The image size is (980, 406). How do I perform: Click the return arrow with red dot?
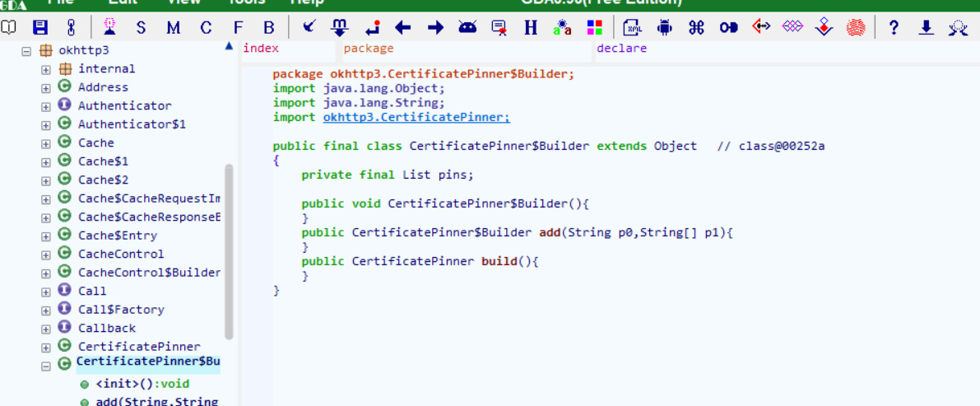pyautogui.click(x=373, y=27)
